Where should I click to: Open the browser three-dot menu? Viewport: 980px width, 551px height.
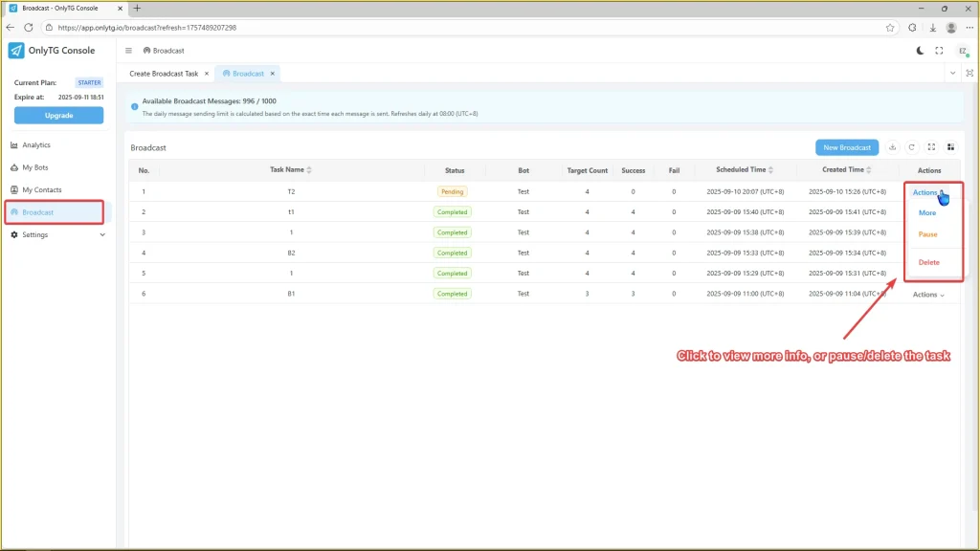(x=970, y=28)
